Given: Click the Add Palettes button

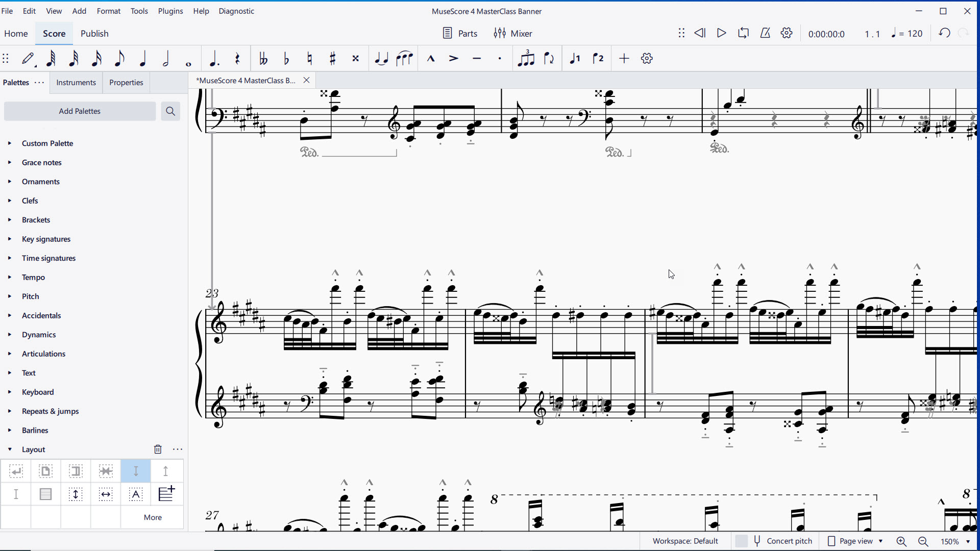Looking at the screenshot, I should pos(80,111).
